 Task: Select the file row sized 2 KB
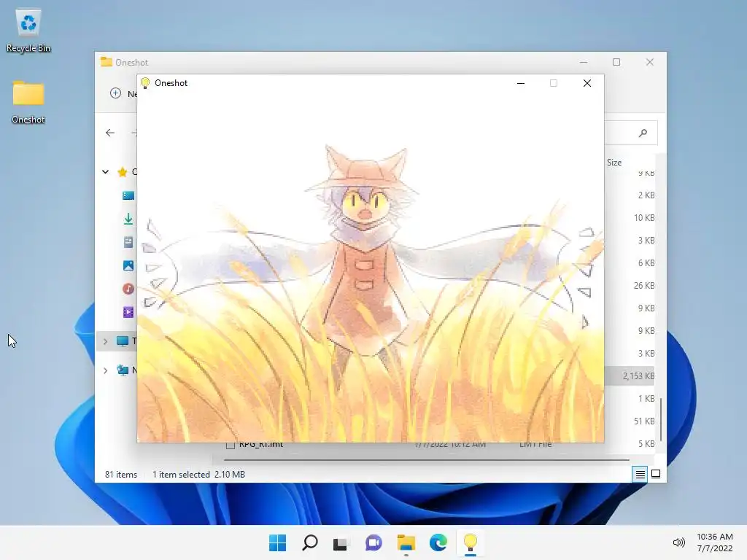coord(629,195)
